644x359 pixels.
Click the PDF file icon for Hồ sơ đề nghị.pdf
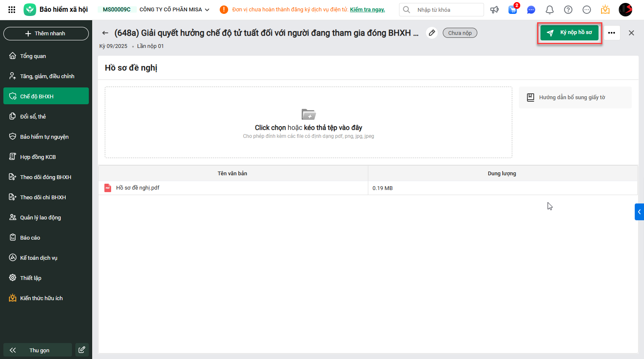point(108,188)
